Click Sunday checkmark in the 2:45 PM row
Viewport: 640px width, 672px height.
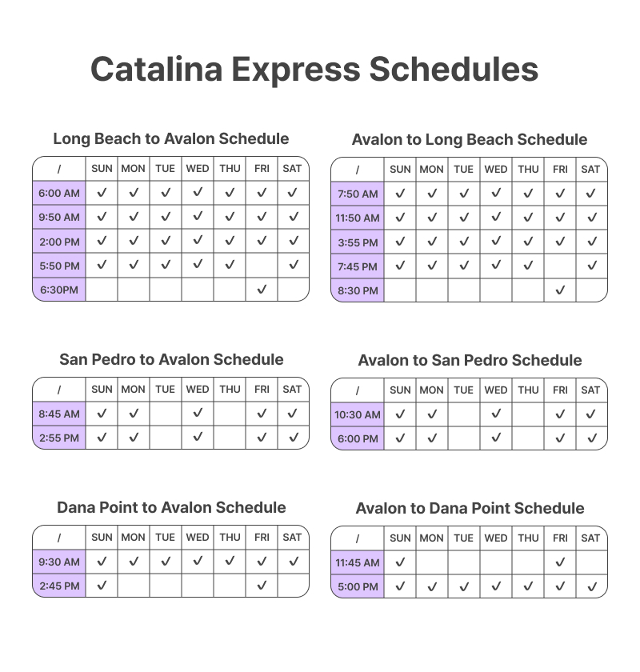[x=102, y=586]
